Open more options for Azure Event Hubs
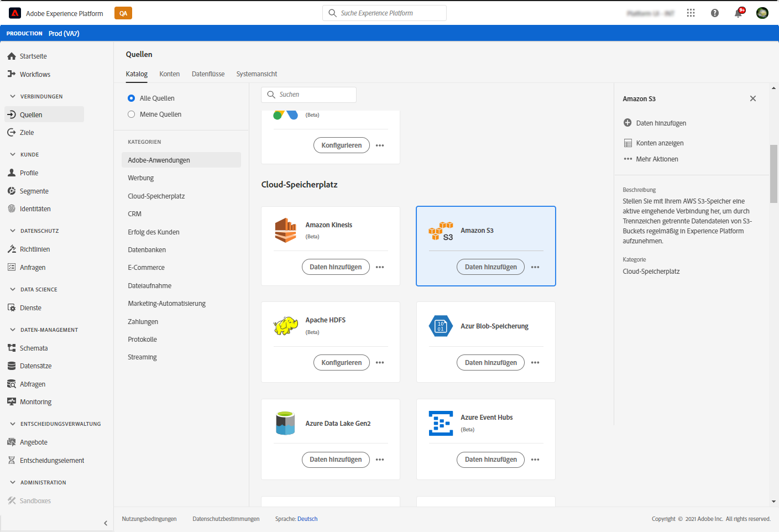Viewport: 779px width, 532px height. pos(535,460)
